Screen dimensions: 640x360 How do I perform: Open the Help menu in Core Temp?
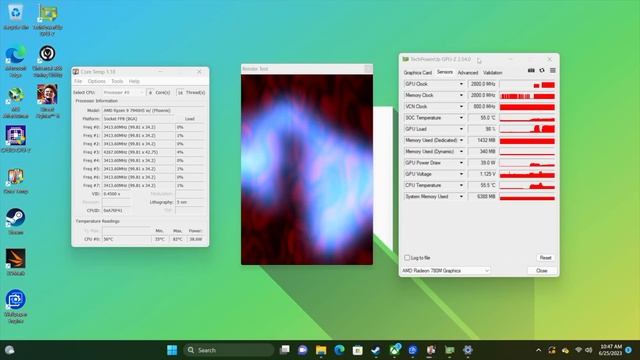click(134, 81)
